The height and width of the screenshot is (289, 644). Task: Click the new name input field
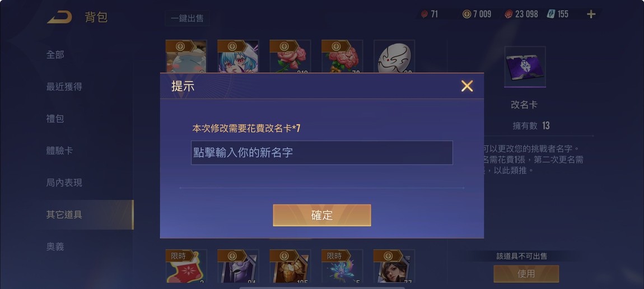tap(322, 153)
